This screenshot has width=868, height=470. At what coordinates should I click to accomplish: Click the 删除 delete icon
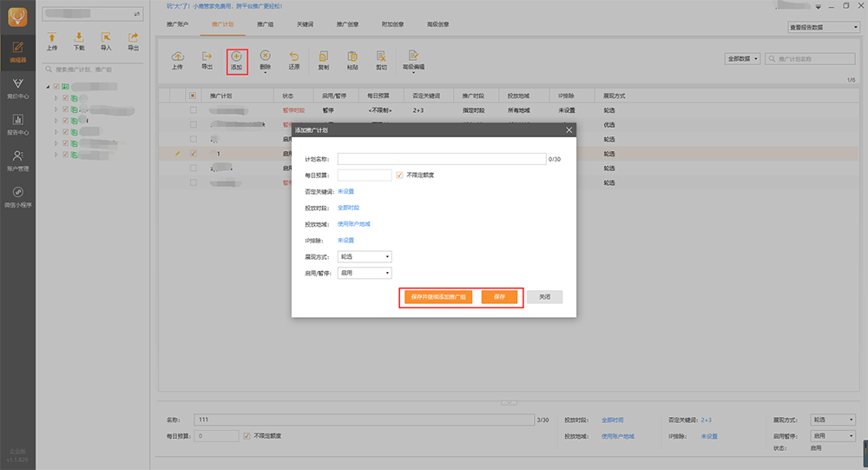pos(265,61)
